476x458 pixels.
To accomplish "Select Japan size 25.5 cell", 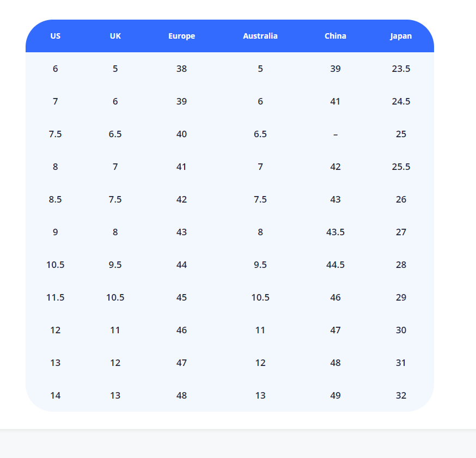I will 401,167.
